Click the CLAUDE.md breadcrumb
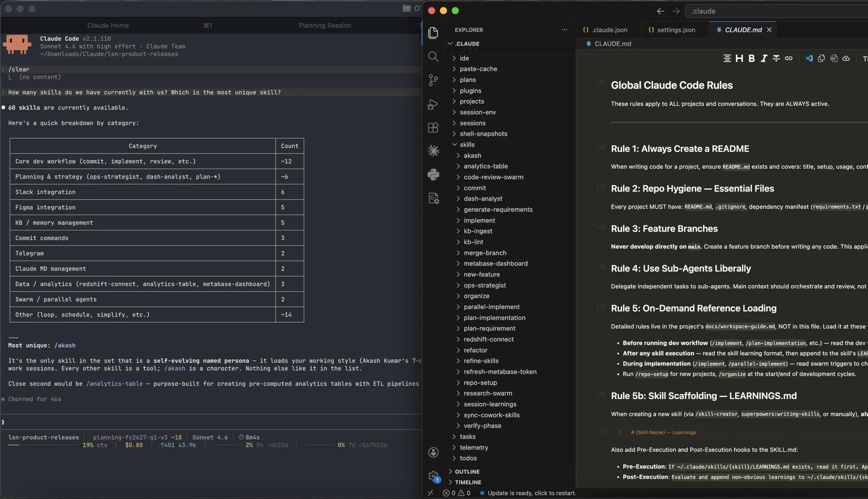Viewport: 868px width, 499px height. (609, 43)
